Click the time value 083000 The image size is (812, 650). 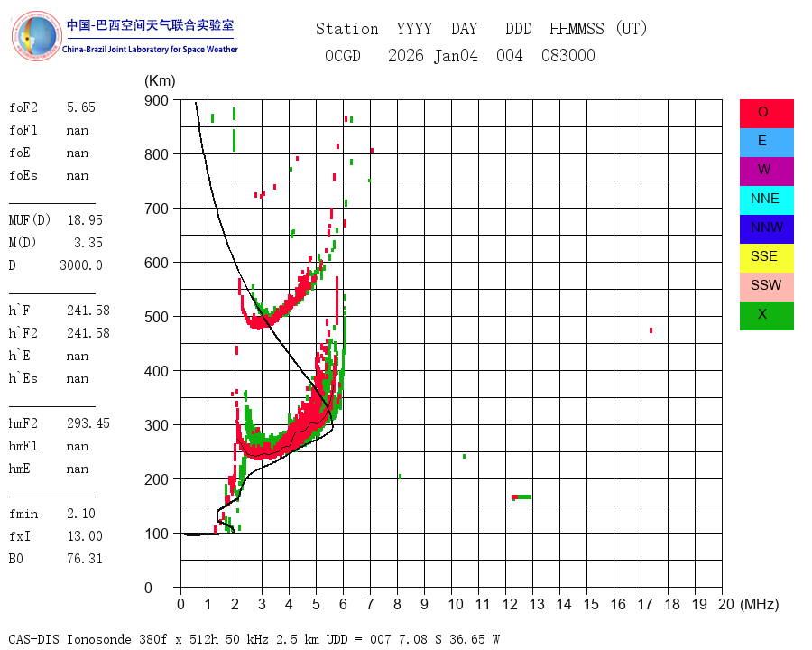click(x=568, y=56)
